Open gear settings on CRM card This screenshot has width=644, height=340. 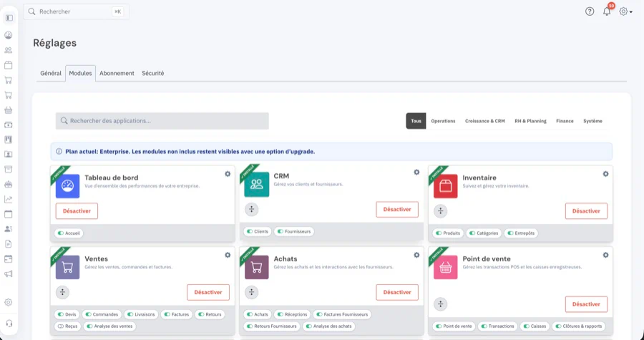(416, 173)
